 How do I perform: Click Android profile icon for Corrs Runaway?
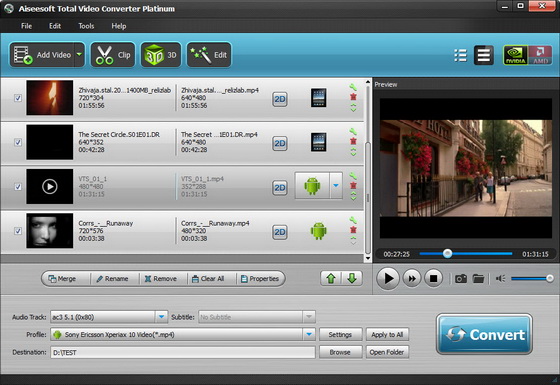coord(319,231)
